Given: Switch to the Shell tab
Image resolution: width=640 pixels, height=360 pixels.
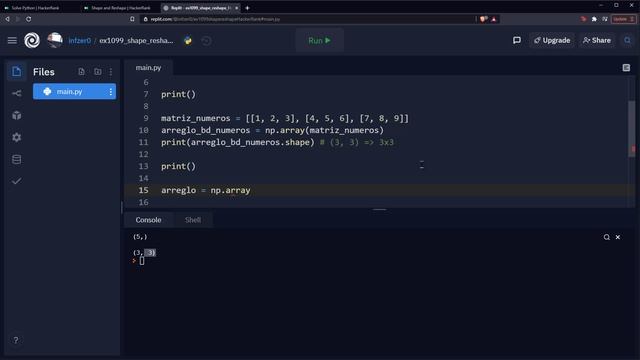Looking at the screenshot, I should point(193,220).
